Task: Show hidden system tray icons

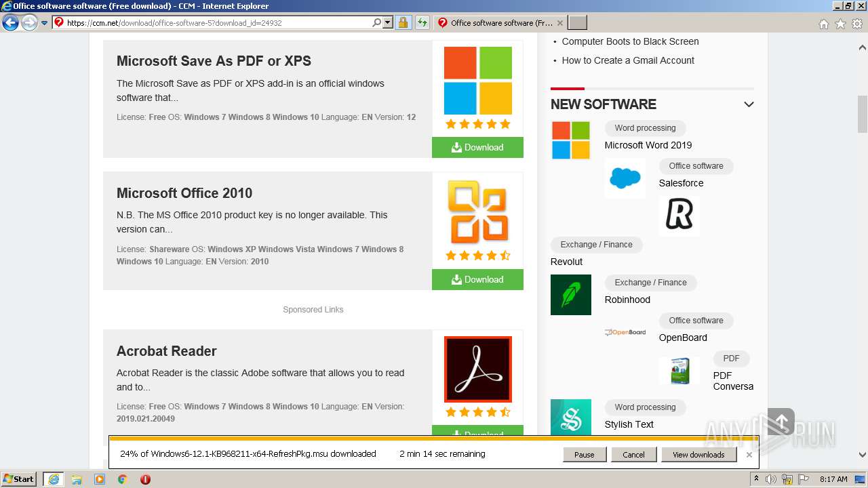Action: click(x=756, y=479)
